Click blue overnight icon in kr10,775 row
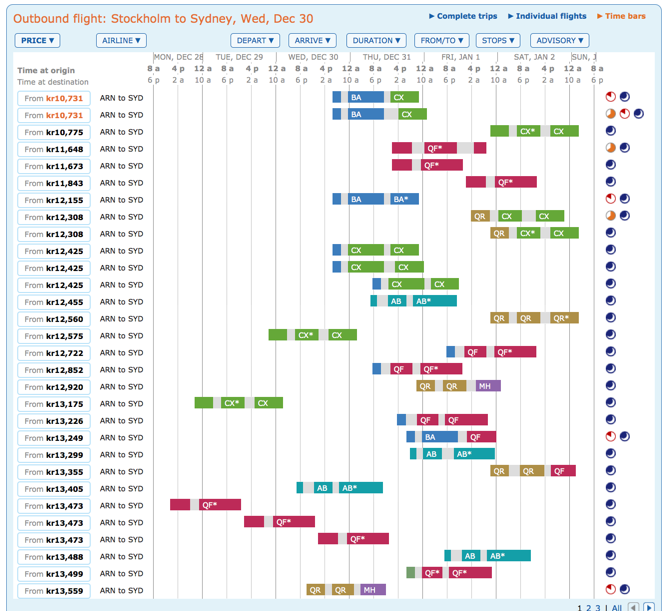The height and width of the screenshot is (611, 668). coord(611,131)
